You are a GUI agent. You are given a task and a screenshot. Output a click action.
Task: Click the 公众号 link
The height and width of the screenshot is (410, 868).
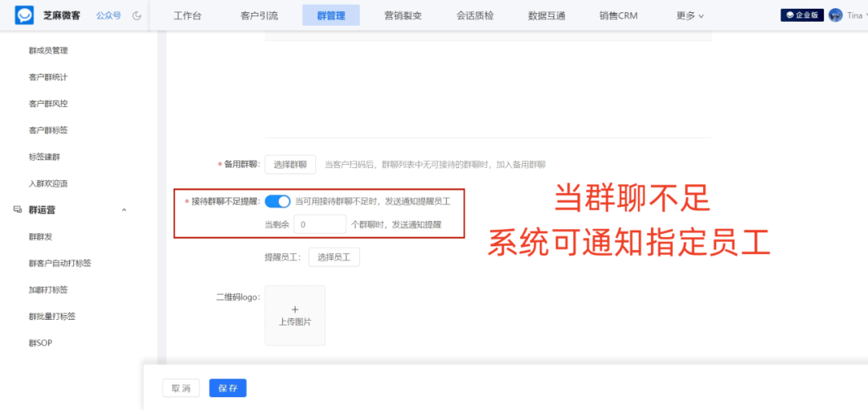tap(108, 15)
